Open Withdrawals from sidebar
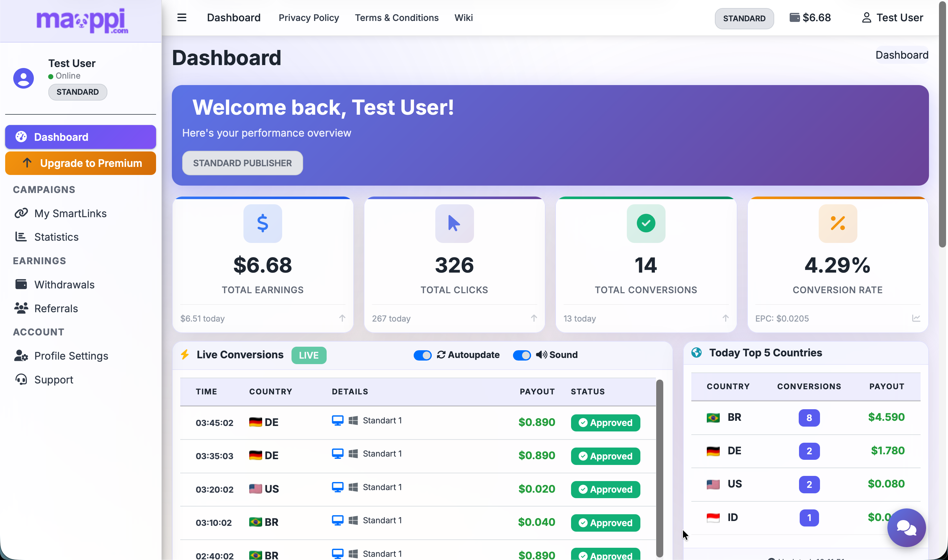The width and height of the screenshot is (948, 560). pos(64,285)
